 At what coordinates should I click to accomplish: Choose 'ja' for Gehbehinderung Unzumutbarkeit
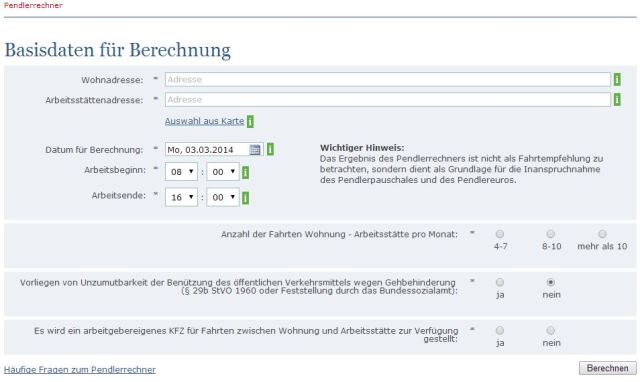[500, 282]
